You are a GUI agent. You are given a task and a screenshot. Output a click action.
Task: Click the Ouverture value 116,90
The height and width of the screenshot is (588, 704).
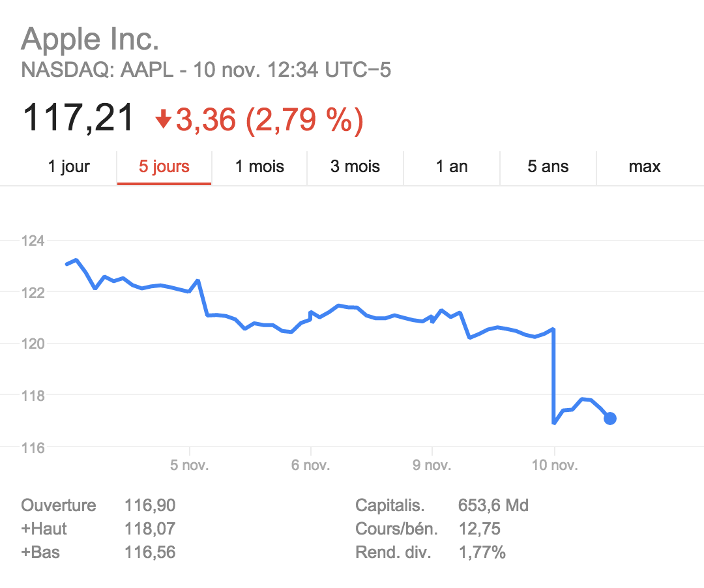pos(150,505)
